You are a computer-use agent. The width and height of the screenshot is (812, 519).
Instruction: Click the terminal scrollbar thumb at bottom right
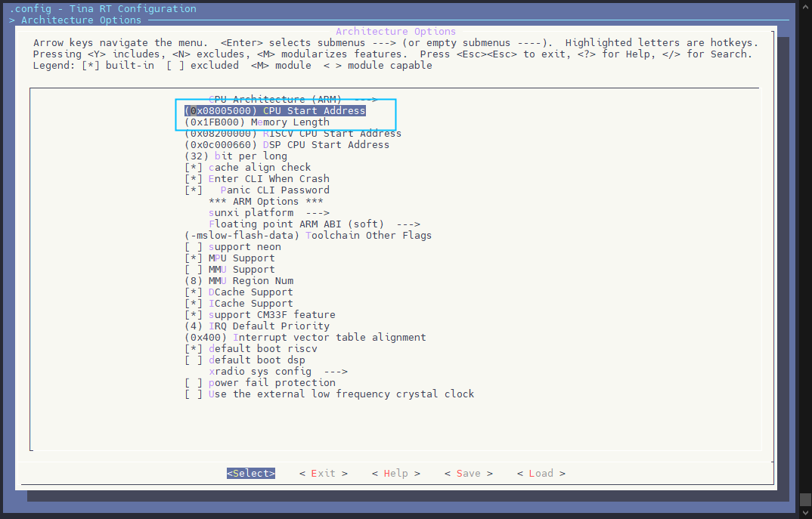[x=805, y=500]
